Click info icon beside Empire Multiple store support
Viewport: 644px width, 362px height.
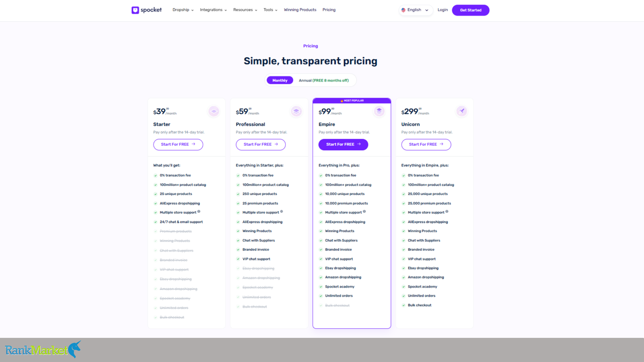click(x=364, y=212)
